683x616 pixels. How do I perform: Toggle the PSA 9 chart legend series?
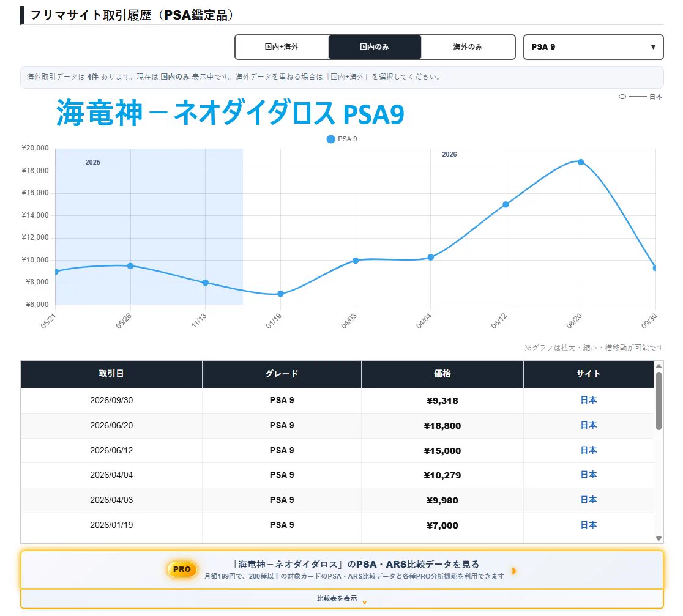pyautogui.click(x=341, y=139)
